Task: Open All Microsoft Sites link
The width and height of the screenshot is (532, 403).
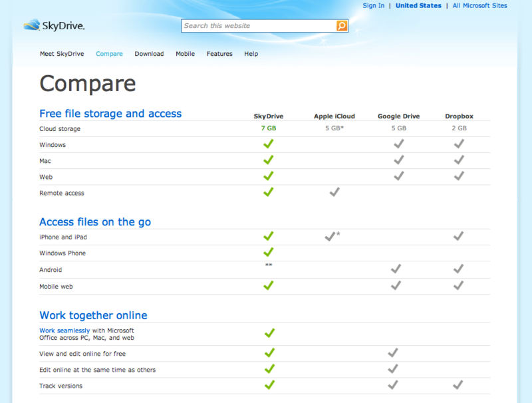Action: [479, 5]
